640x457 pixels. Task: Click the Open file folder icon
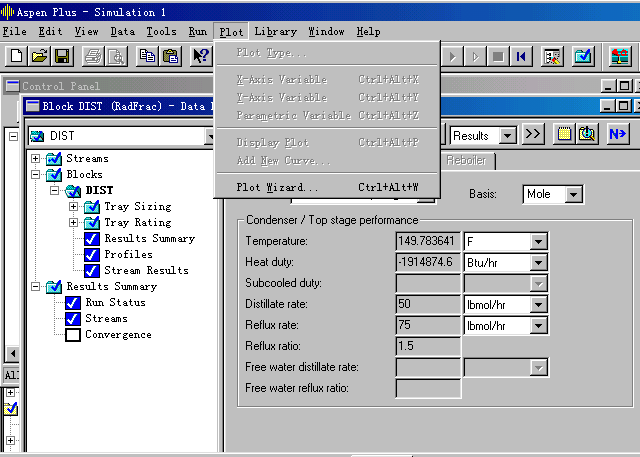point(39,56)
